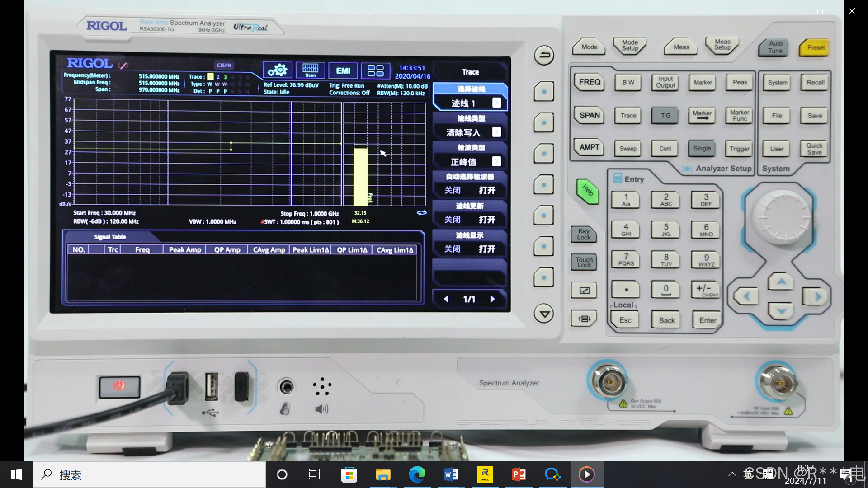The width and height of the screenshot is (868, 488).
Task: Expand the 正峰值 detector type arrow
Action: click(x=496, y=162)
